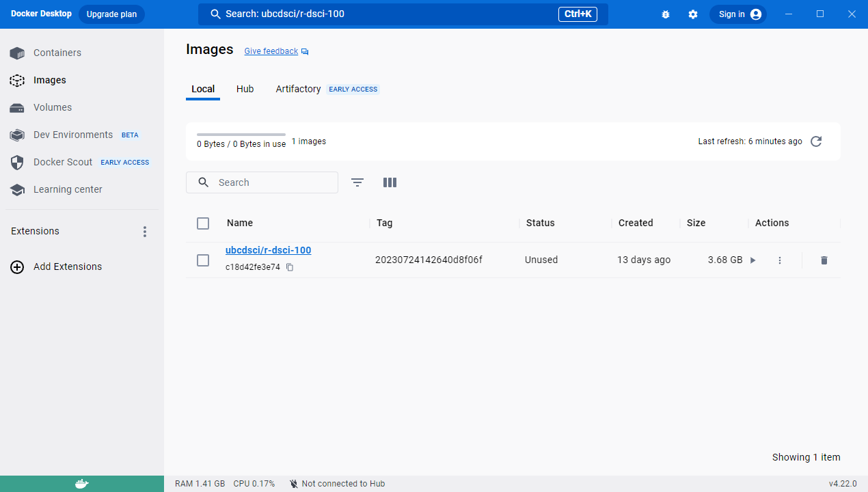Image resolution: width=868 pixels, height=492 pixels.
Task: Open the filter images icon
Action: click(357, 182)
